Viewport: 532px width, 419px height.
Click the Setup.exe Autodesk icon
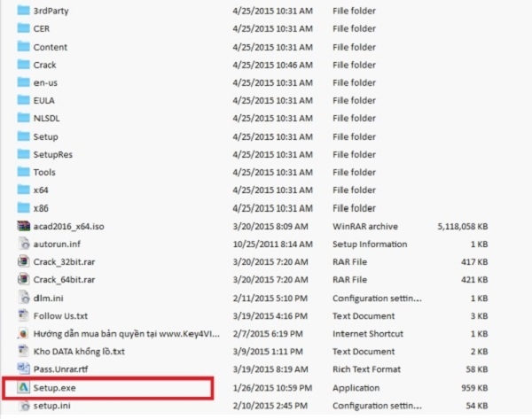23,387
